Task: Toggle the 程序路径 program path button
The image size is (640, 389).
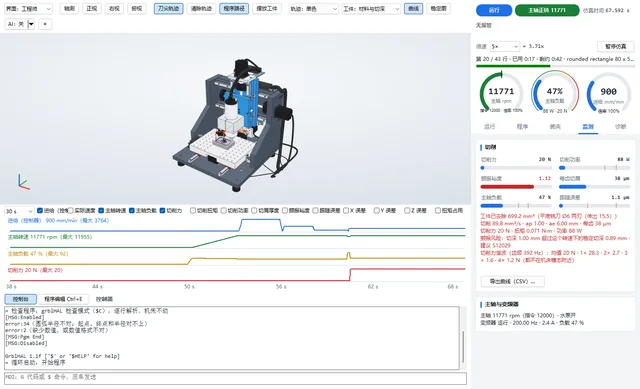Action: [234, 9]
